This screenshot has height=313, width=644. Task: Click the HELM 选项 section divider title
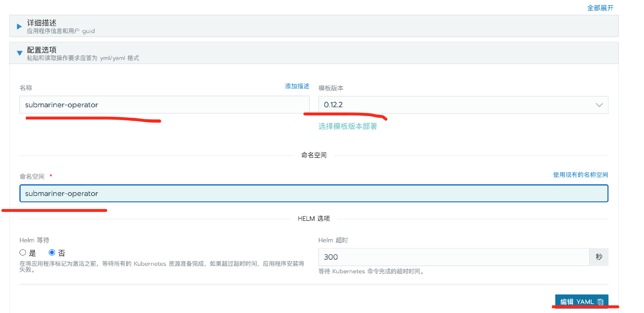point(314,219)
